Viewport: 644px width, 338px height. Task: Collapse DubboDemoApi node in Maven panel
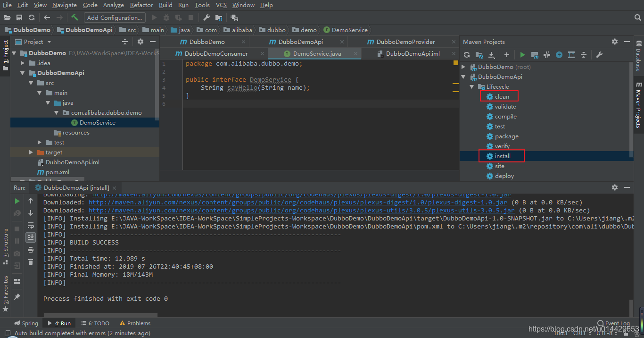coord(463,77)
